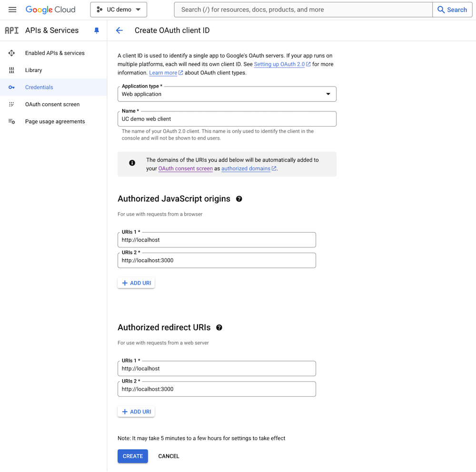Click text 'For use with requests from a browser'

pyautogui.click(x=160, y=214)
